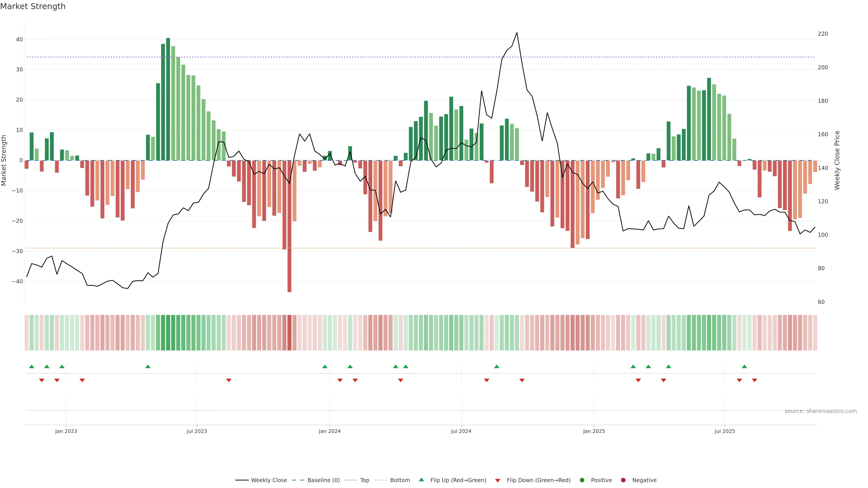868x488 pixels.
Task: Toggle the Top dotted line legend entry
Action: (364, 480)
